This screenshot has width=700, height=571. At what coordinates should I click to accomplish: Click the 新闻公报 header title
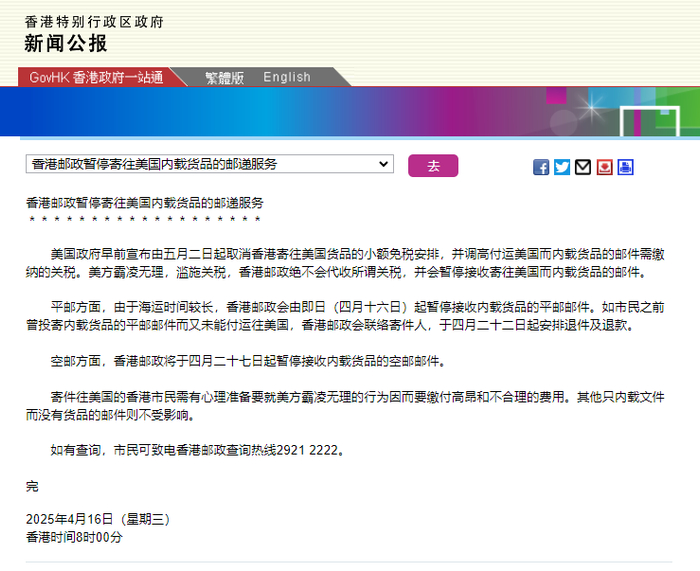(66, 44)
